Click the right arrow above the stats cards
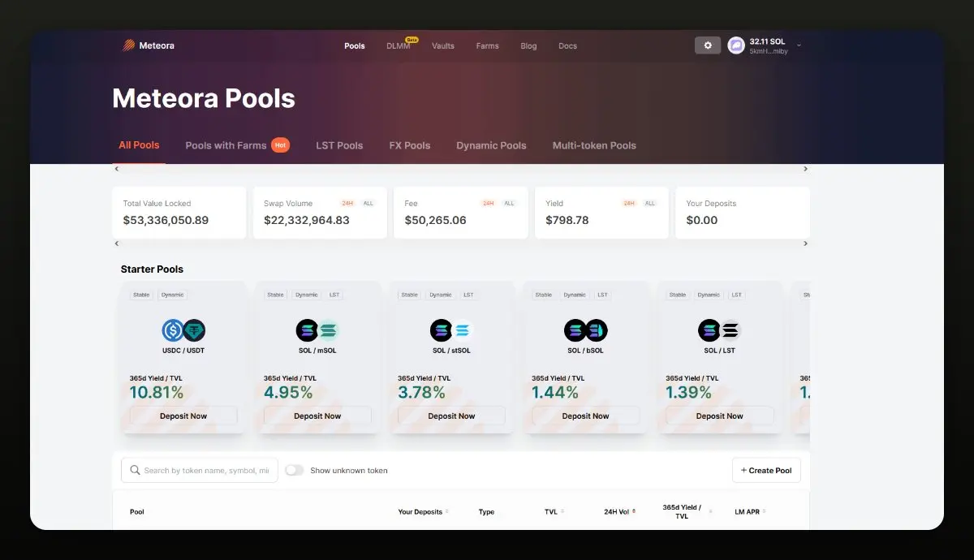Viewport: 974px width, 560px height. (x=805, y=169)
